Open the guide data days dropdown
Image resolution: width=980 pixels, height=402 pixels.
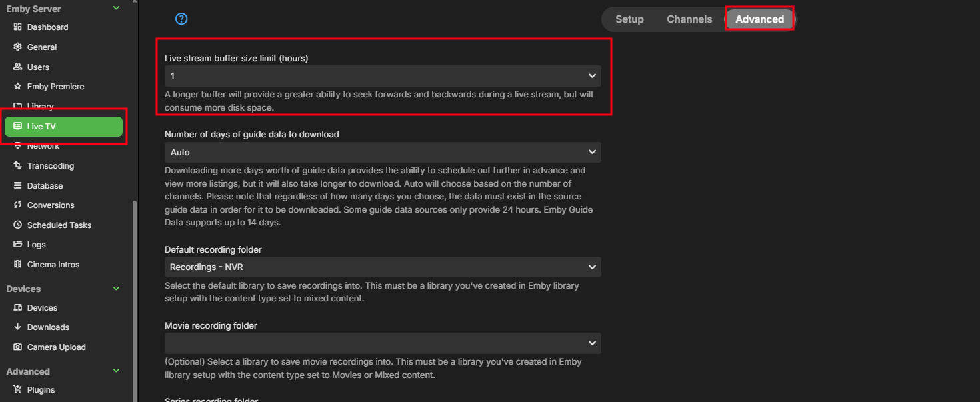(382, 152)
